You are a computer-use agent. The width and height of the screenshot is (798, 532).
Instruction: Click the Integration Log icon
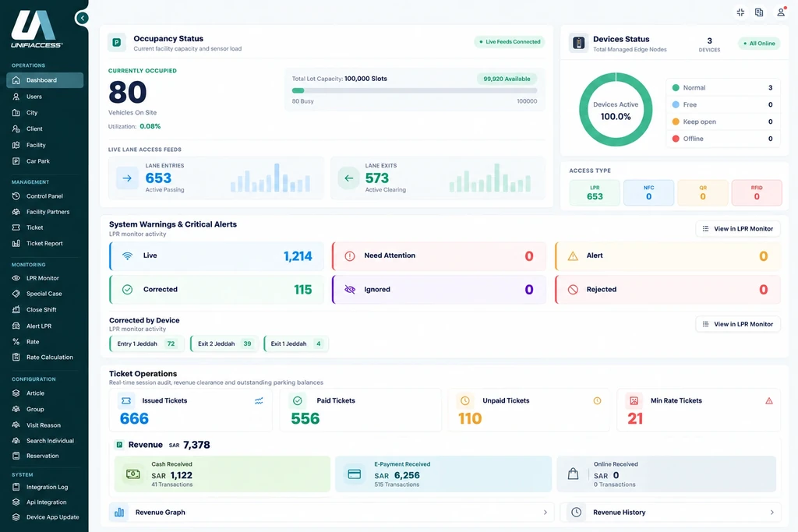[x=16, y=487]
